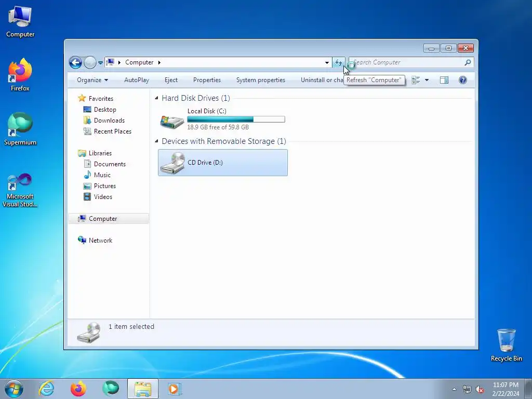
Task: Click the computer icon in address bar
Action: [x=110, y=62]
